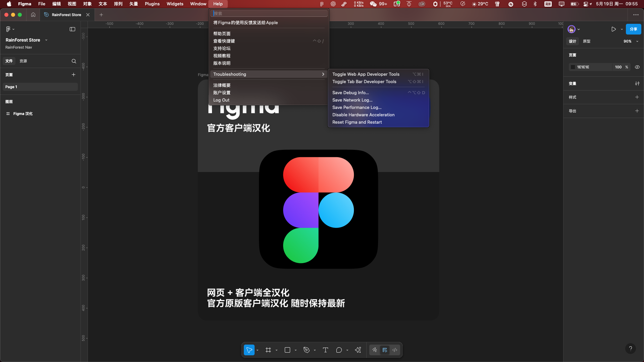Click Log Out in Help menu

pos(221,100)
